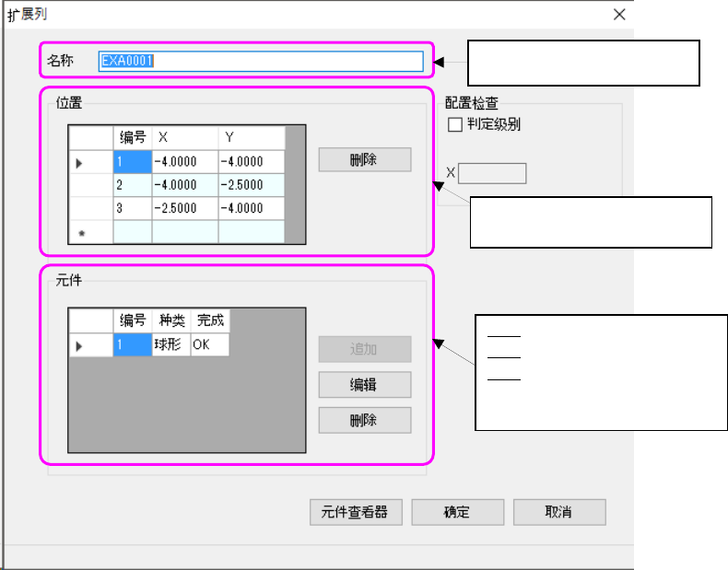Screen dimensions: 728x570
Task: Cancel with the 取消 button
Action: [x=559, y=512]
